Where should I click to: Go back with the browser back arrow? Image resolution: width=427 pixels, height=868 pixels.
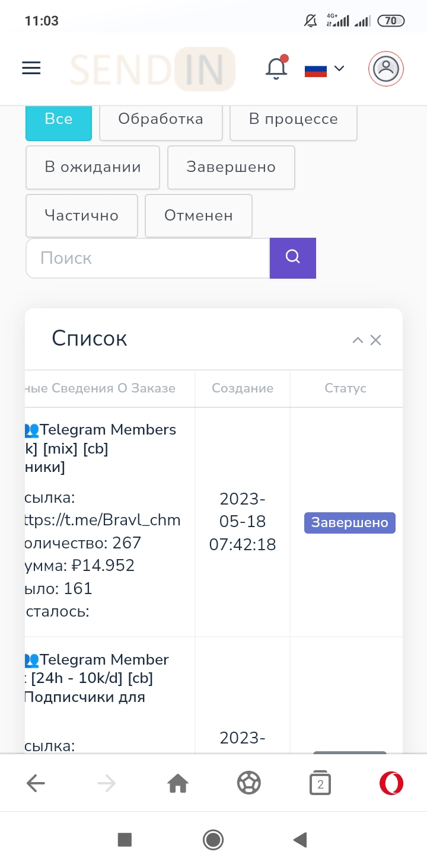[36, 784]
